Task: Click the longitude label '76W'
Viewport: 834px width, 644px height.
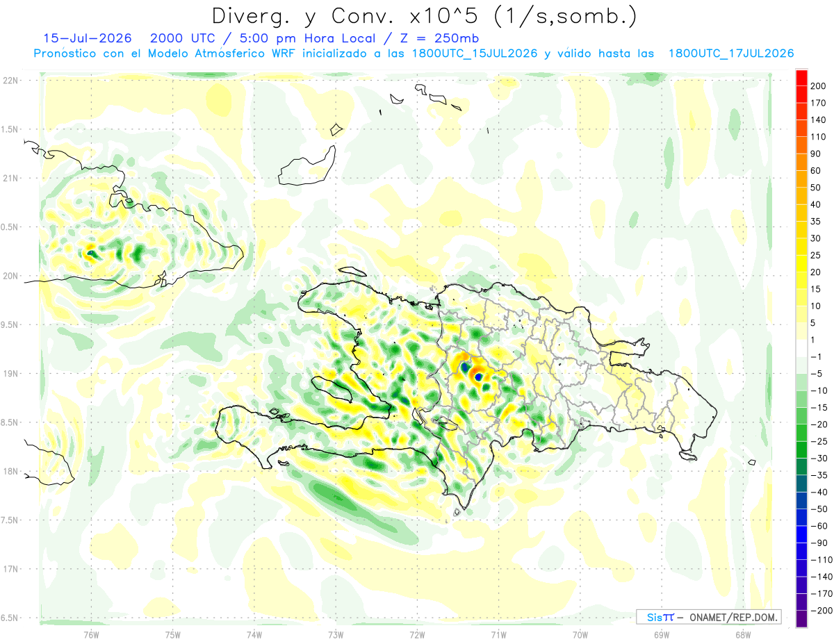Action: pos(91,634)
